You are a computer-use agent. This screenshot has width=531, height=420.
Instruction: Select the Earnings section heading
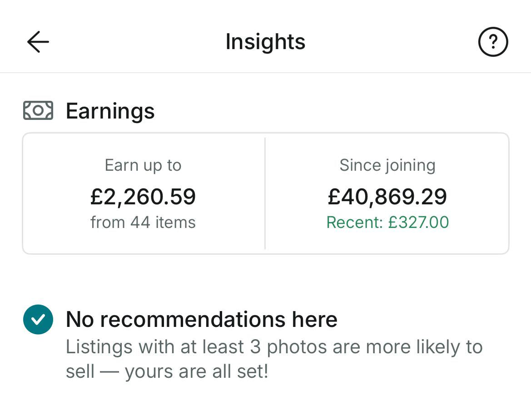click(x=110, y=111)
